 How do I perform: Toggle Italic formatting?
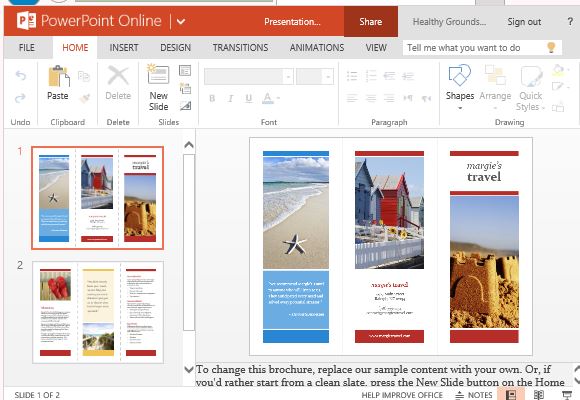coord(230,98)
